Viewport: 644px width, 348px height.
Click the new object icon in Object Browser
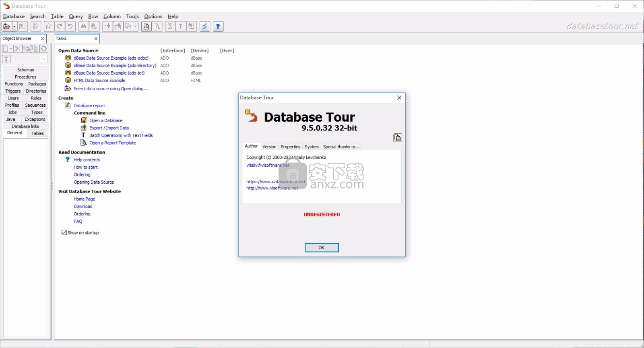point(6,49)
